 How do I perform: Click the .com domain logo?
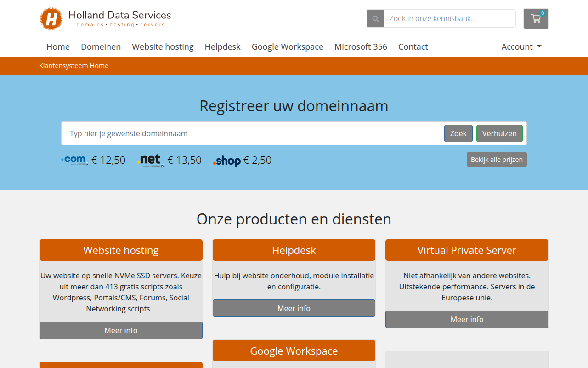coord(74,160)
